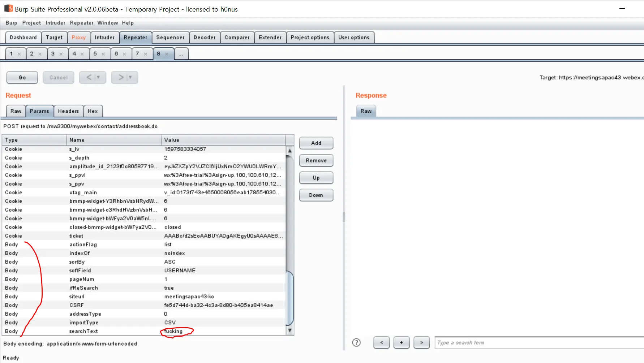Sort parameters by Value column header
Image resolution: width=644 pixels, height=363 pixels.
tap(223, 140)
